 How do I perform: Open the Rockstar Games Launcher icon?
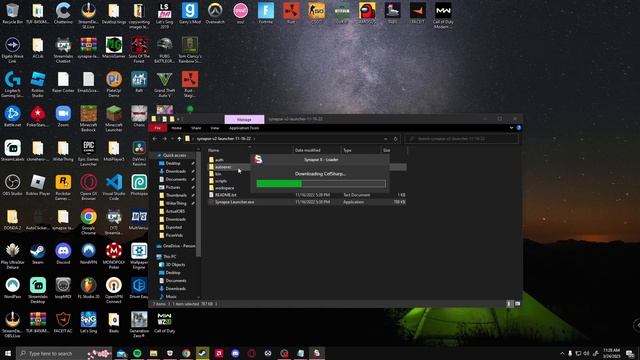coord(63,187)
